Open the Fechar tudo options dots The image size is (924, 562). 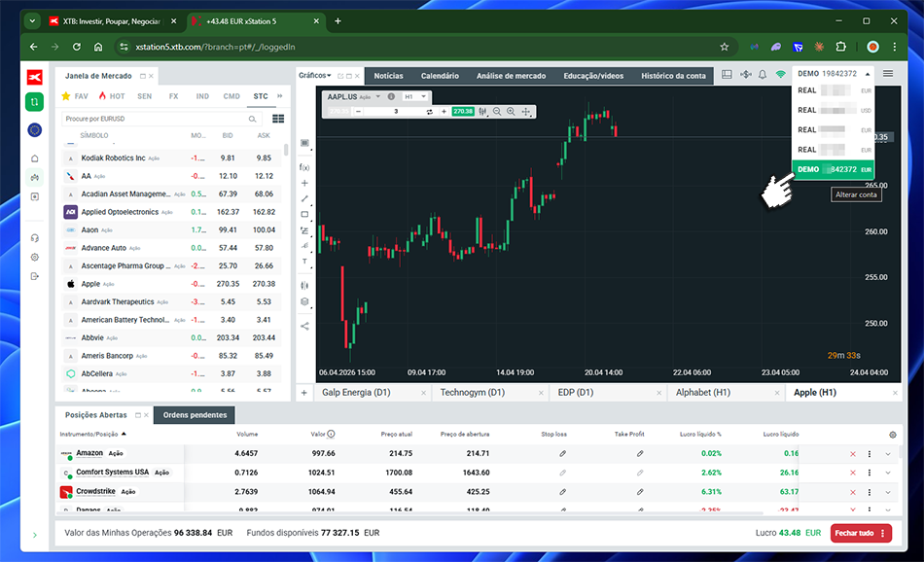[x=883, y=533]
